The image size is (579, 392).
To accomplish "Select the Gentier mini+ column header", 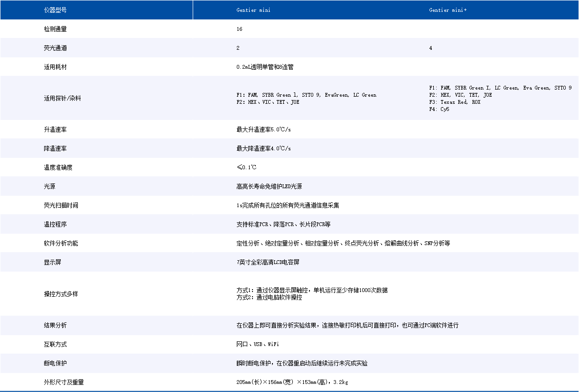I will pos(448,10).
